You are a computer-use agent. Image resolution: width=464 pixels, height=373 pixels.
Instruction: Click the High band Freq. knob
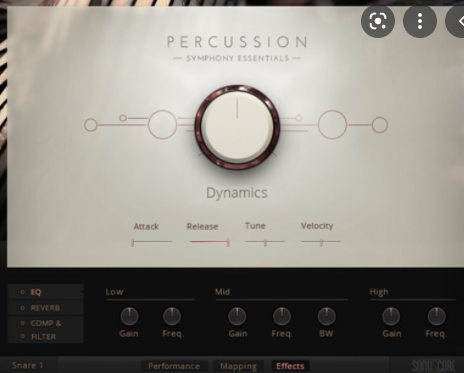[x=436, y=316]
